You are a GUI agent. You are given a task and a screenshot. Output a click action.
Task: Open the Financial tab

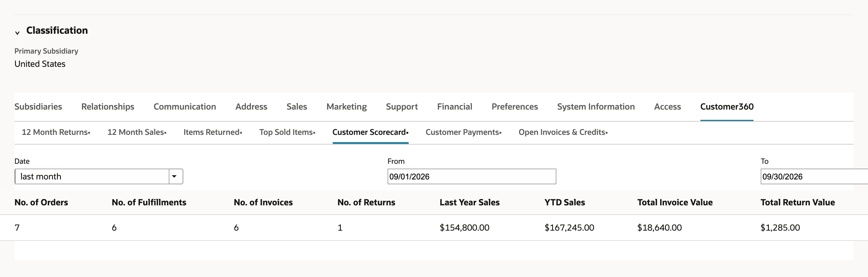click(454, 107)
